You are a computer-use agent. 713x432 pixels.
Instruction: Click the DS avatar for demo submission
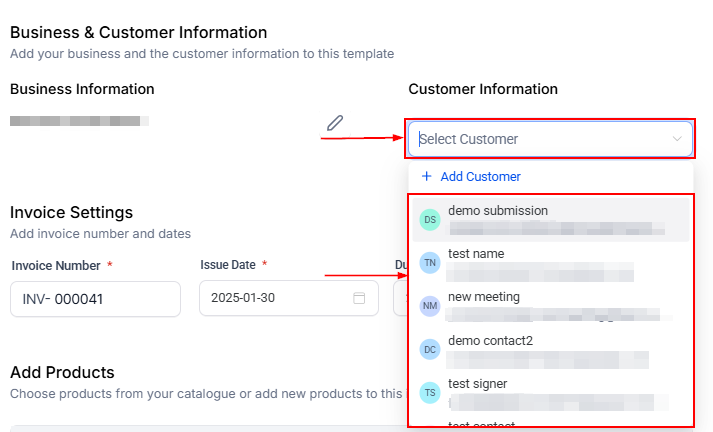tap(430, 219)
